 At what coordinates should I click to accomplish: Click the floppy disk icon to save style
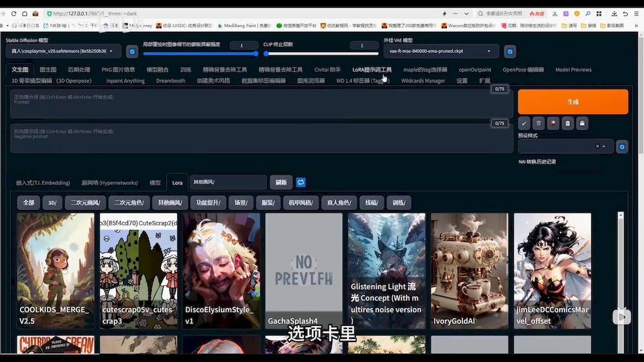click(582, 123)
